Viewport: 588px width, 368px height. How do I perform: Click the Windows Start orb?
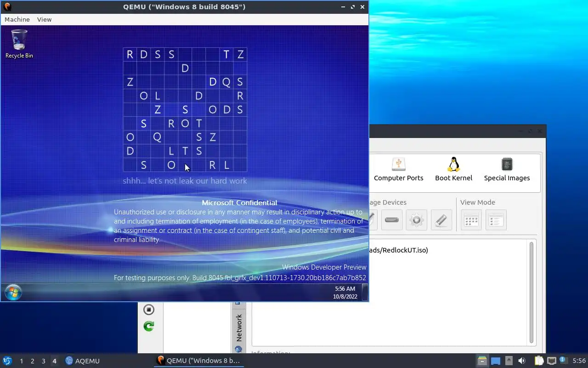13,293
